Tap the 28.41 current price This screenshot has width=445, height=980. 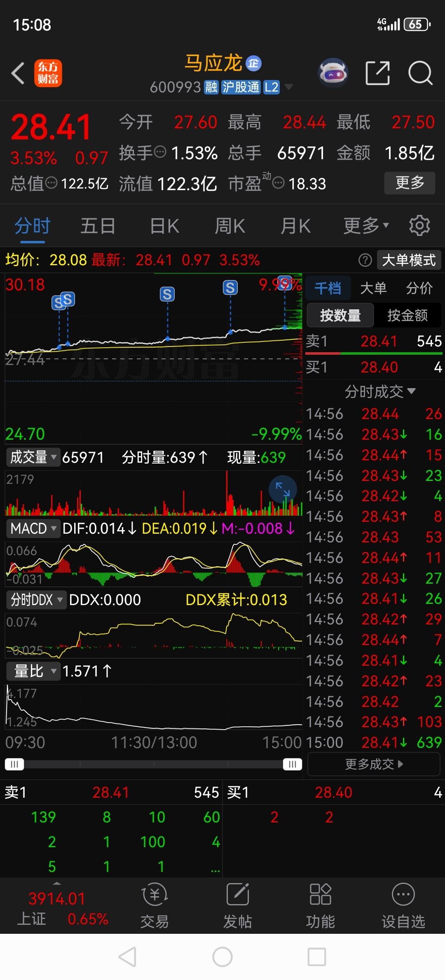(51, 127)
